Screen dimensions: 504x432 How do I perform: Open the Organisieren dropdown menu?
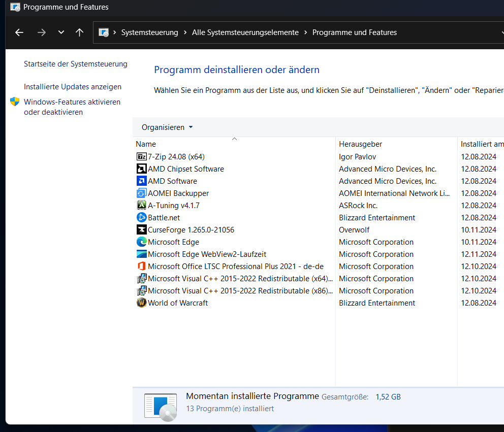click(167, 127)
